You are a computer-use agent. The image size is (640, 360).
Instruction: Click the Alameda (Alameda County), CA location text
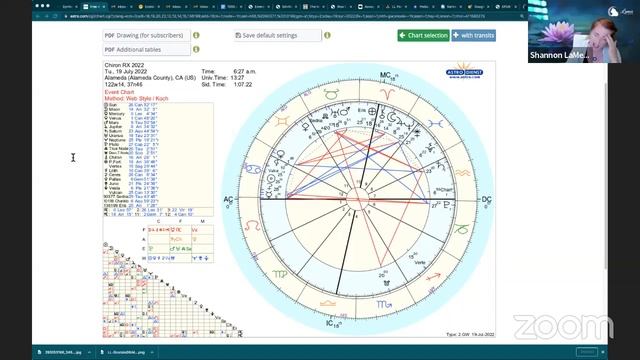tap(150, 78)
